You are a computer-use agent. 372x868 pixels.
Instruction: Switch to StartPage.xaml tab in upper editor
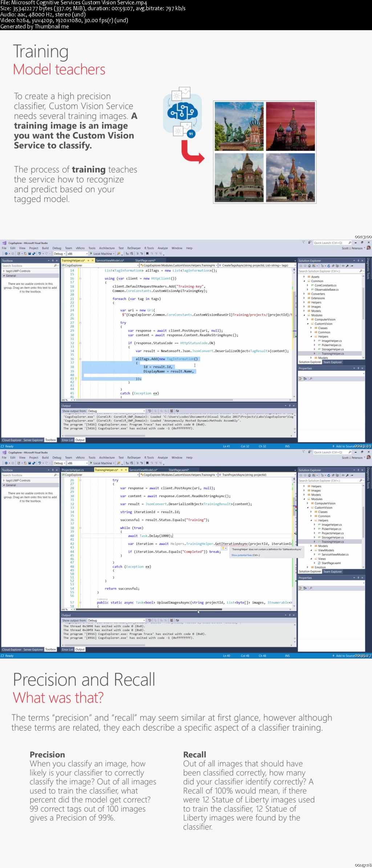[x=145, y=260]
